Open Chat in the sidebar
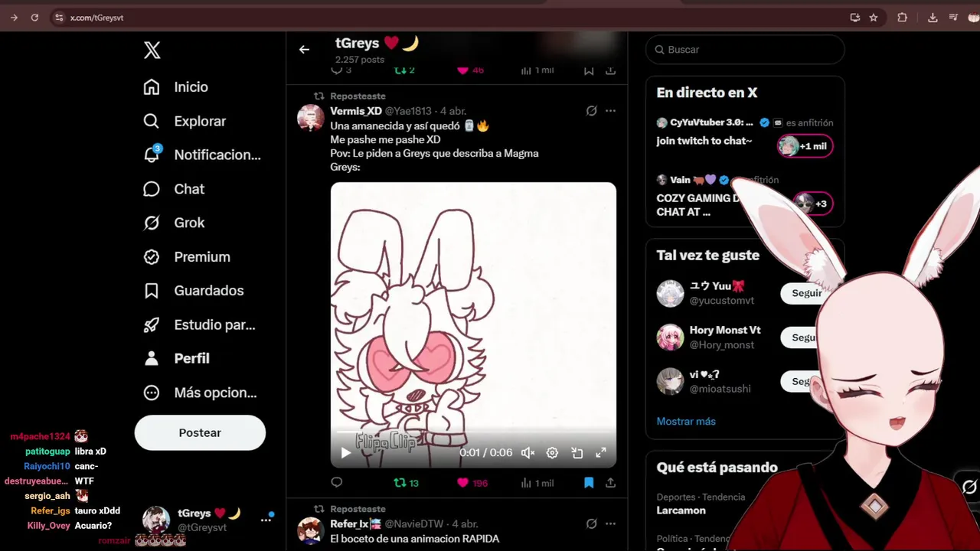 point(174,189)
